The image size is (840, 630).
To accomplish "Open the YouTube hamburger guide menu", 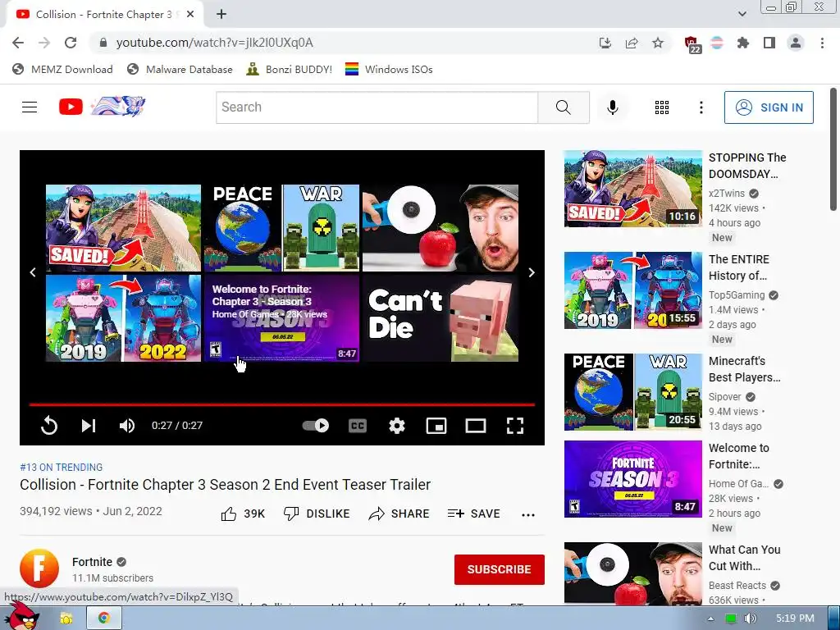I will click(30, 107).
